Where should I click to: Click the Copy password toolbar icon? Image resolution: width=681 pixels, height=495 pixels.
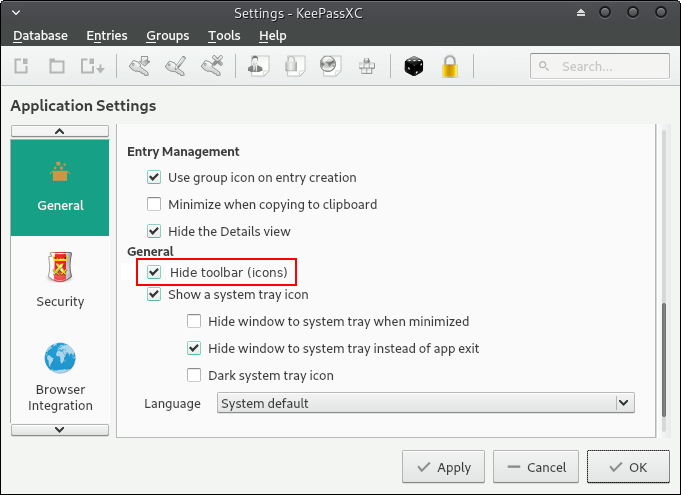pos(295,66)
